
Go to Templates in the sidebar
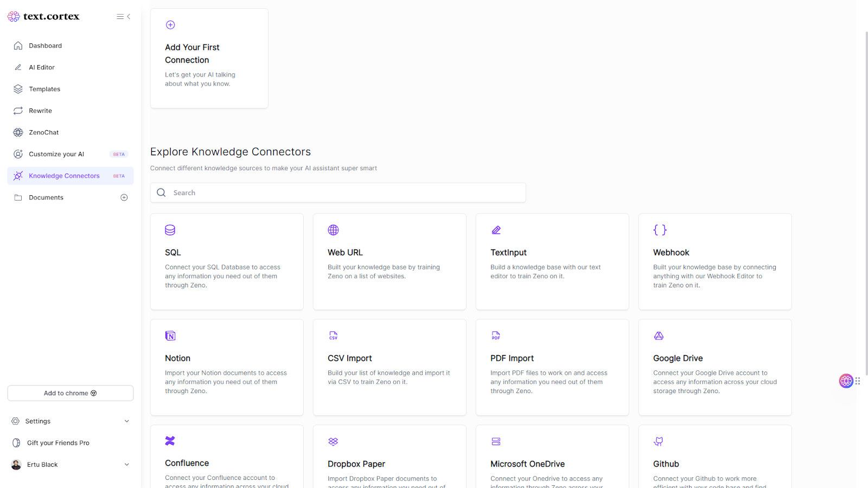(x=44, y=89)
